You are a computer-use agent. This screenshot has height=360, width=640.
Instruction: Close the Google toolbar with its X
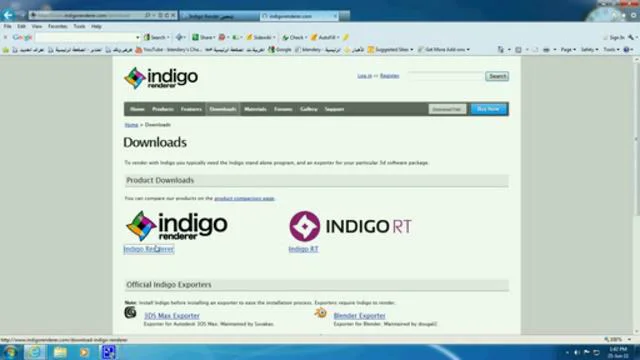(x=5, y=37)
